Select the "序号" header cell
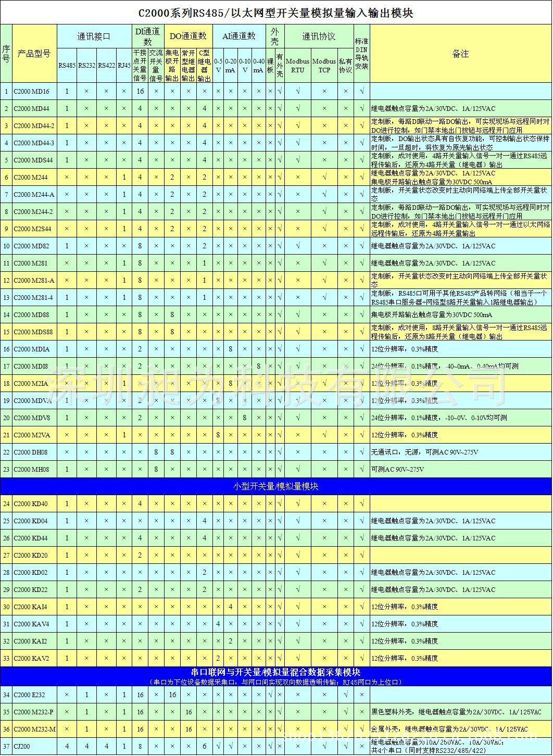The width and height of the screenshot is (553, 756). [6, 54]
